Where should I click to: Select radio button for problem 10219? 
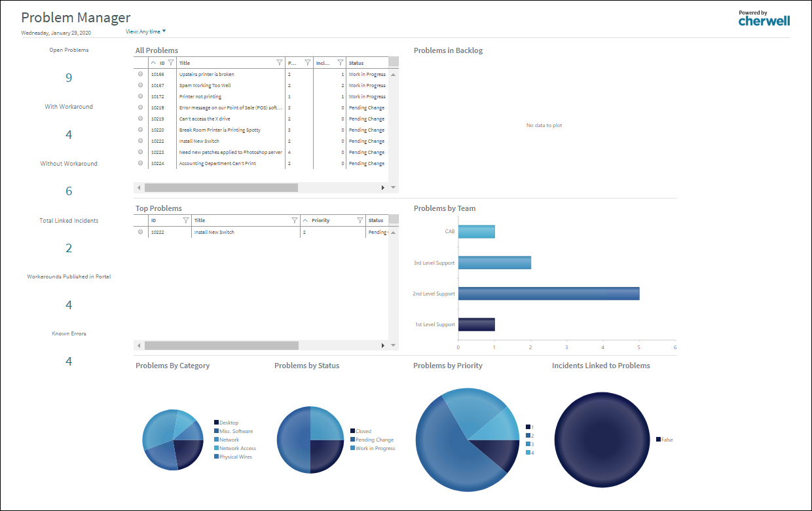click(141, 119)
